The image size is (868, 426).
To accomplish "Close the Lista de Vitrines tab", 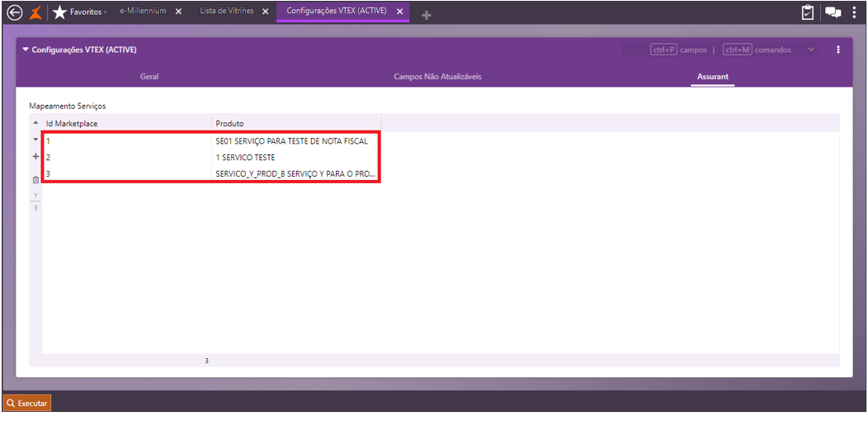I will click(266, 12).
